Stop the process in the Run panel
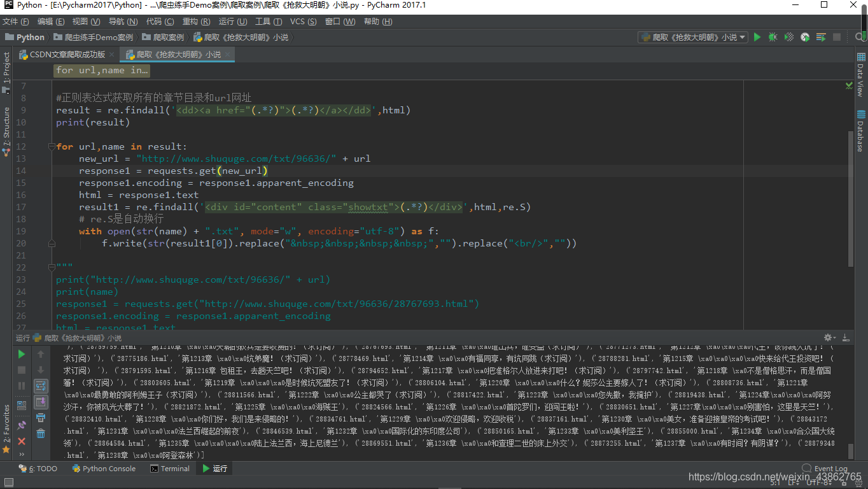Image resolution: width=868 pixels, height=489 pixels. click(22, 370)
